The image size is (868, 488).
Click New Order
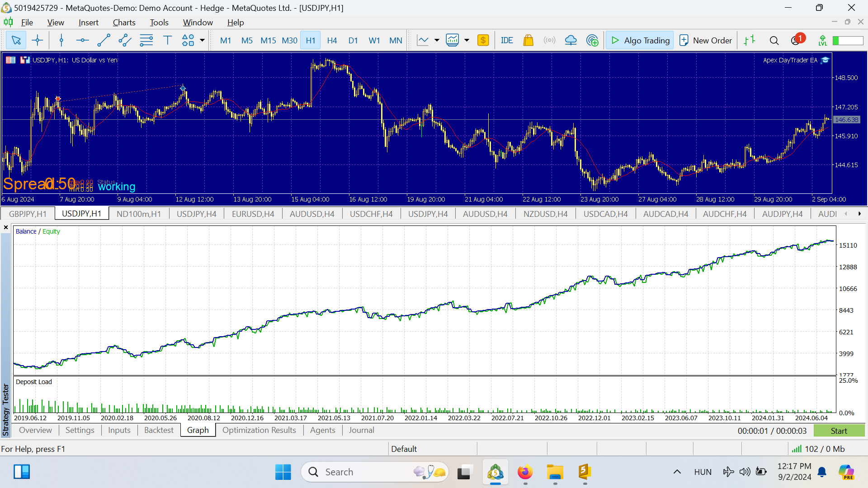(705, 40)
